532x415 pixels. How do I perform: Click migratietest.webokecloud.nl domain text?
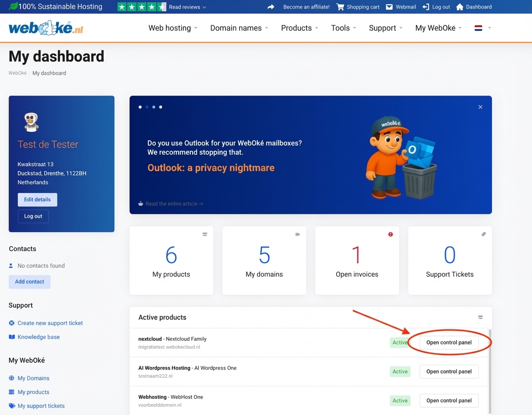(169, 347)
